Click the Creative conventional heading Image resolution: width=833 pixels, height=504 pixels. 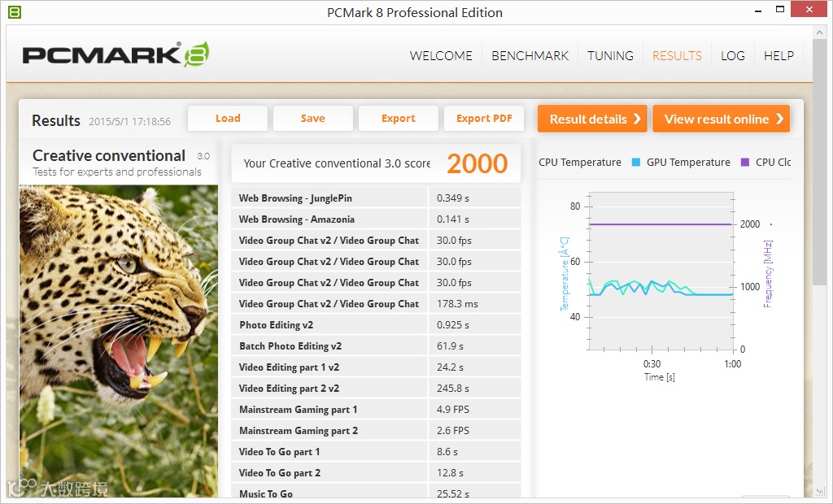coord(109,155)
